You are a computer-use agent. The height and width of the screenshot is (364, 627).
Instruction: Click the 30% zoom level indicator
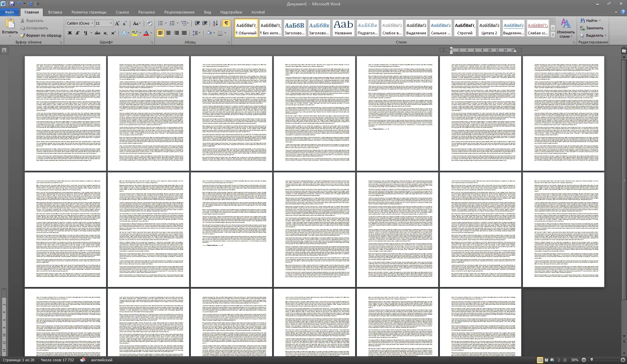coord(575,360)
